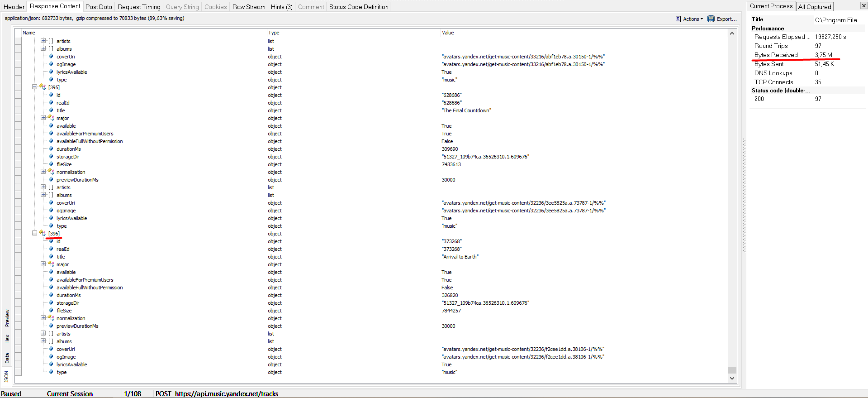Click the property icon beside id in node [395]
Screen dimensions: 868x398
pos(51,95)
